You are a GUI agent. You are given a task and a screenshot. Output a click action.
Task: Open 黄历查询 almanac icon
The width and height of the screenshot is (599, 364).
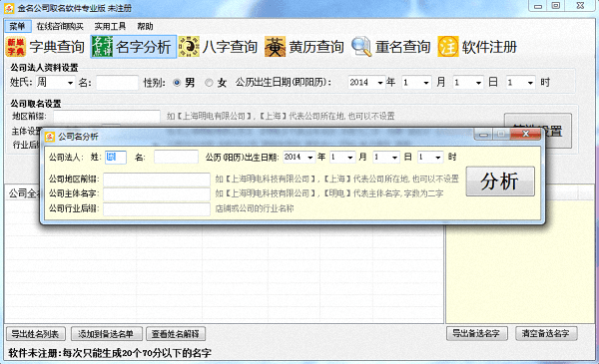tap(276, 47)
